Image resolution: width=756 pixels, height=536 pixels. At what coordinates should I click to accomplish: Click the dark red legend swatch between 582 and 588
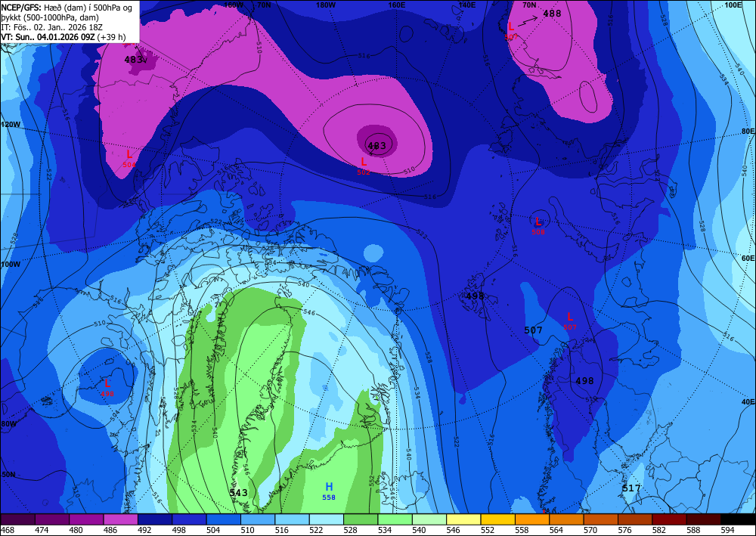pyautogui.click(x=669, y=519)
